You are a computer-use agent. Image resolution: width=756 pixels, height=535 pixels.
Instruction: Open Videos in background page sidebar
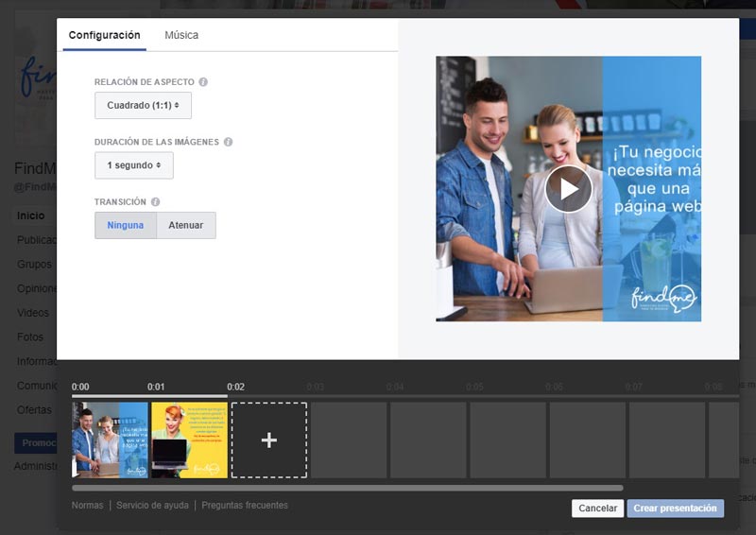point(33,313)
